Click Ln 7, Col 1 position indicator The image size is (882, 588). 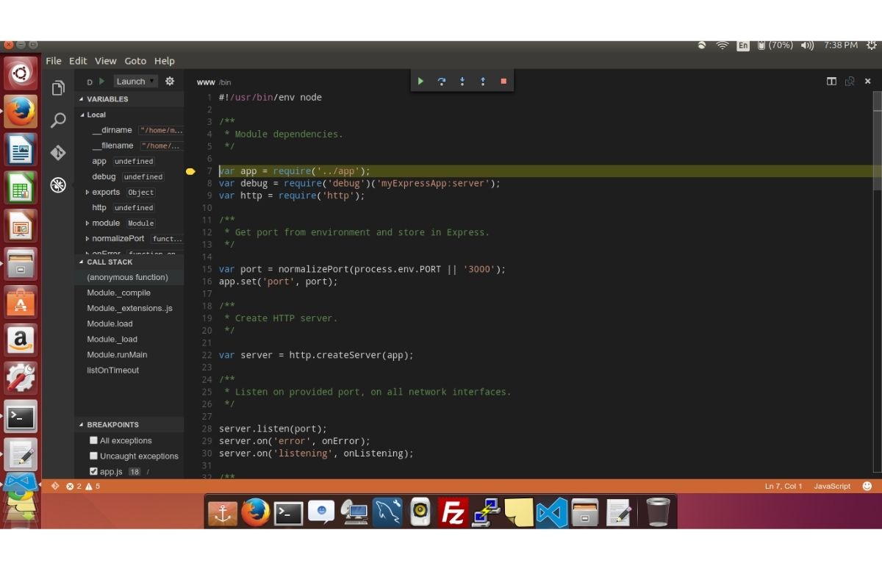point(784,487)
